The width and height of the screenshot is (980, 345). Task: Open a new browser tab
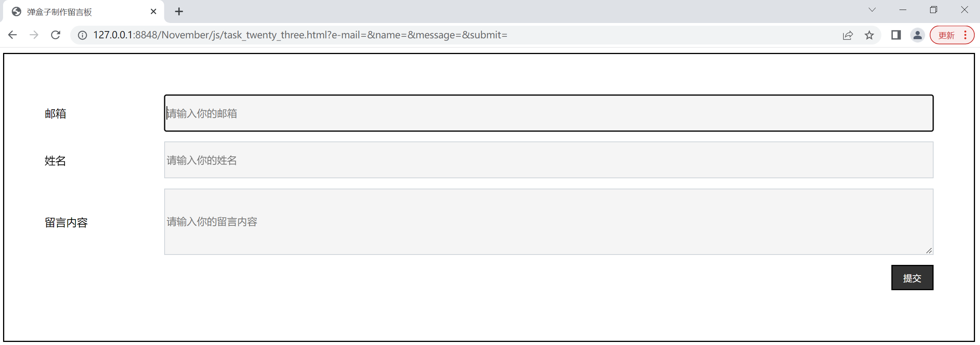179,11
